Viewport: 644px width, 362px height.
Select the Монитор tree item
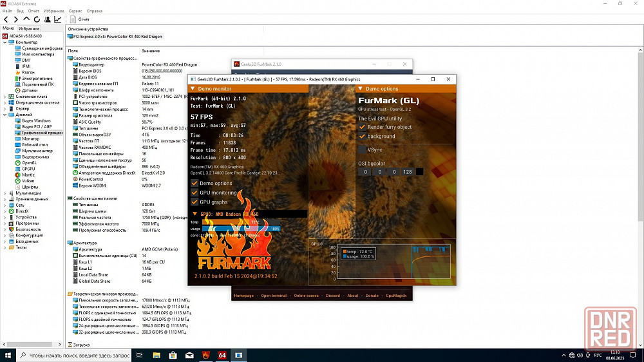27,139
